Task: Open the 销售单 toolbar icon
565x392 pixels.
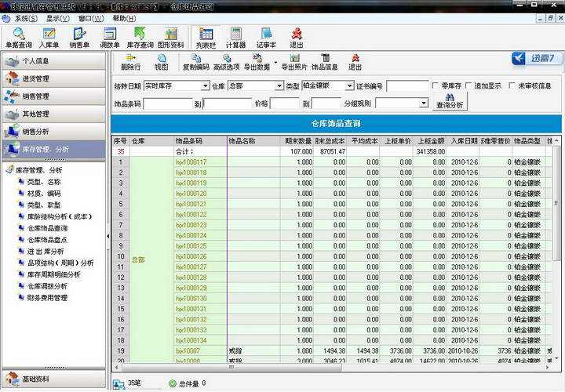Action: click(x=79, y=38)
